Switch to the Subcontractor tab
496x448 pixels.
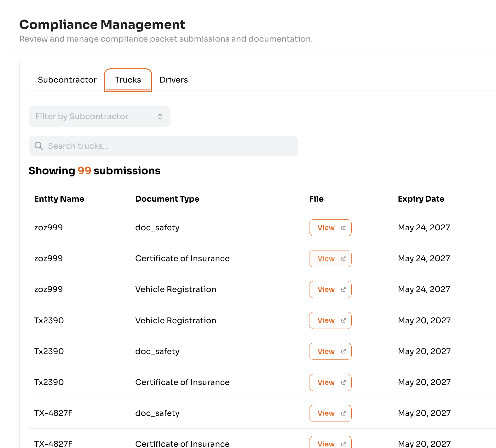coord(67,80)
